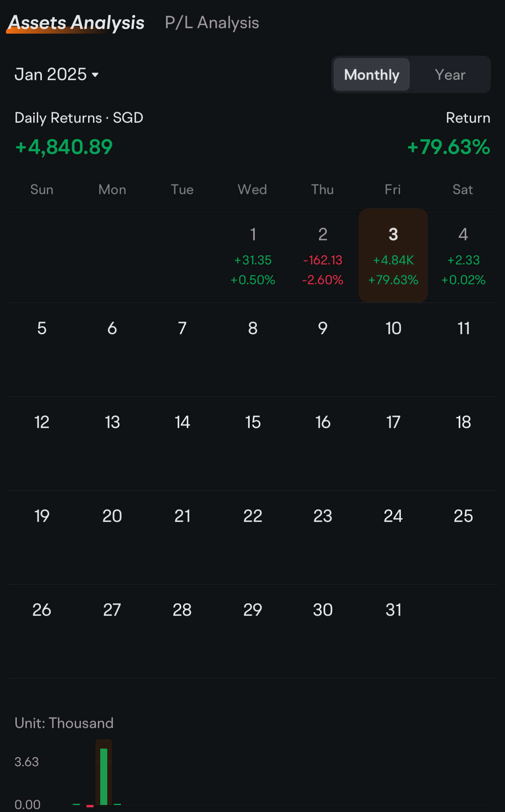
Task: Tap the +79.63% return figure
Action: pyautogui.click(x=449, y=147)
